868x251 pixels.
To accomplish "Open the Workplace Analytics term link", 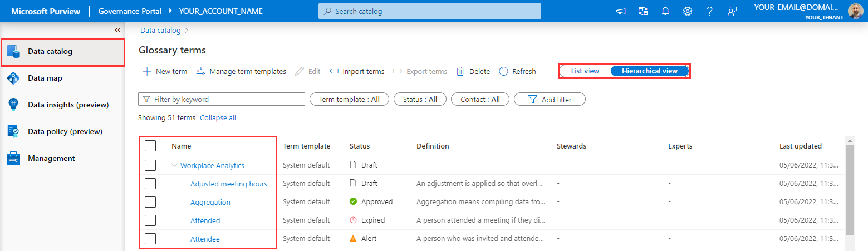I will pos(212,165).
